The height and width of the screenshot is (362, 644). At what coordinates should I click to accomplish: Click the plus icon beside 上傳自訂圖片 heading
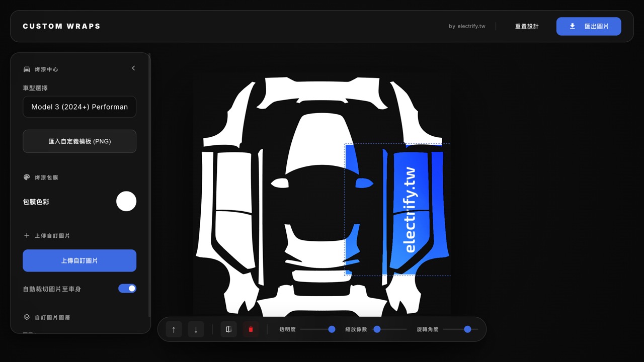tap(27, 235)
